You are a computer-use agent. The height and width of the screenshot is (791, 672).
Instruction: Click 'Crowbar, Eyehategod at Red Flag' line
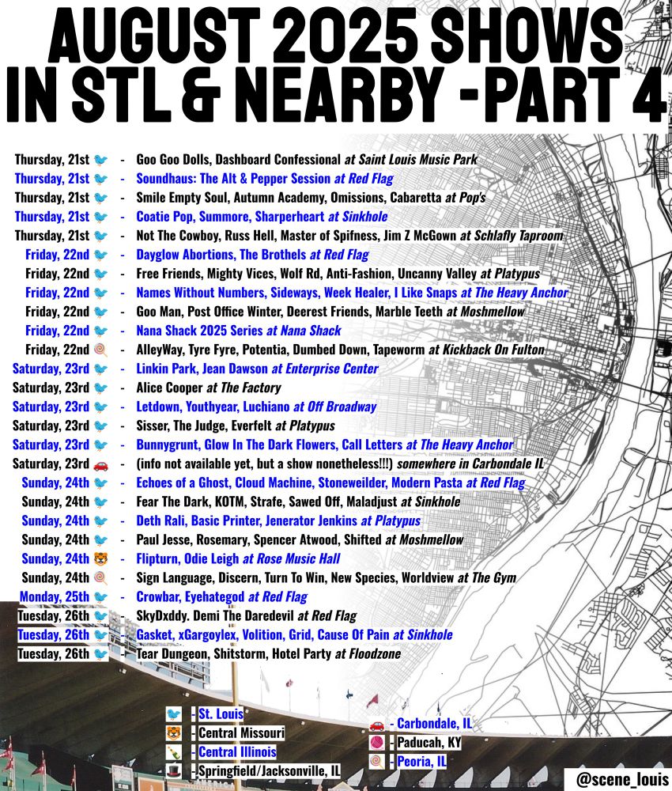coord(222,596)
